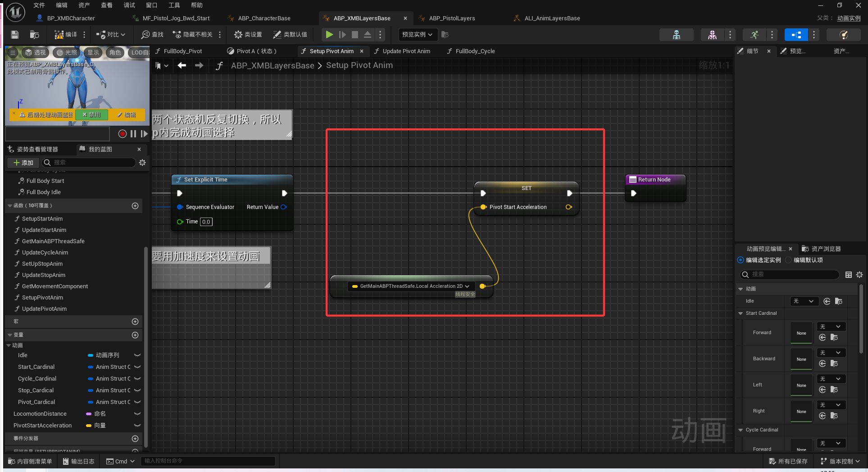The width and height of the screenshot is (868, 472).
Task: Open the Idle animation asset dropdown
Action: [x=804, y=301]
